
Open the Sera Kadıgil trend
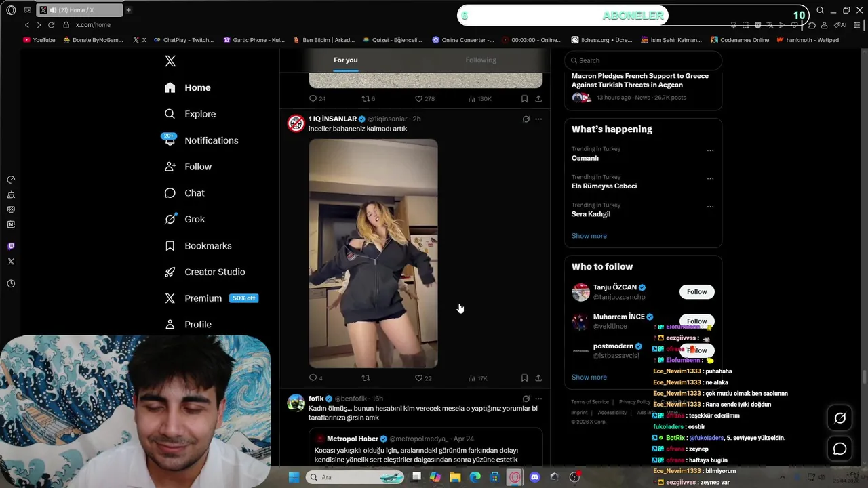591,214
